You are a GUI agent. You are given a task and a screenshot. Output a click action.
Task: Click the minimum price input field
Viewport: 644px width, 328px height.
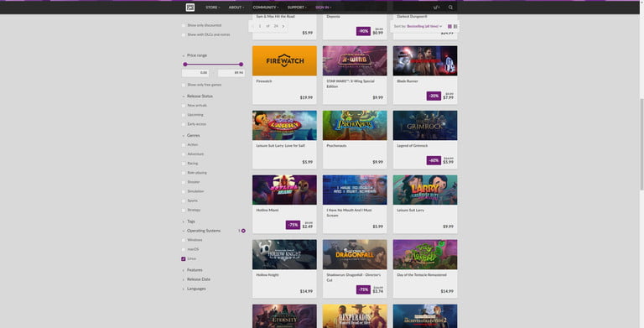click(x=195, y=73)
